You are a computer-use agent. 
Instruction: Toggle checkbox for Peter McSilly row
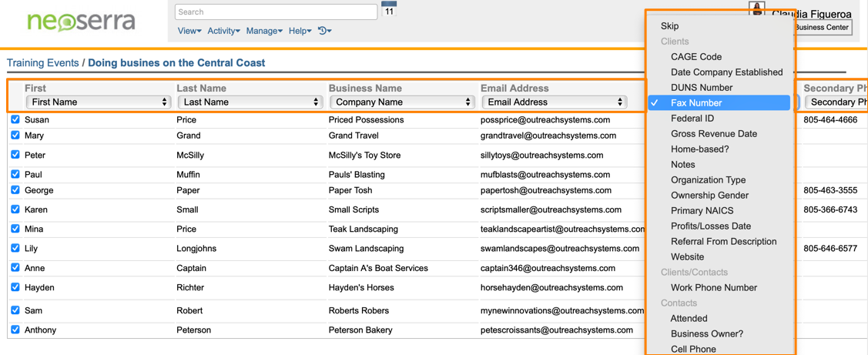15,155
